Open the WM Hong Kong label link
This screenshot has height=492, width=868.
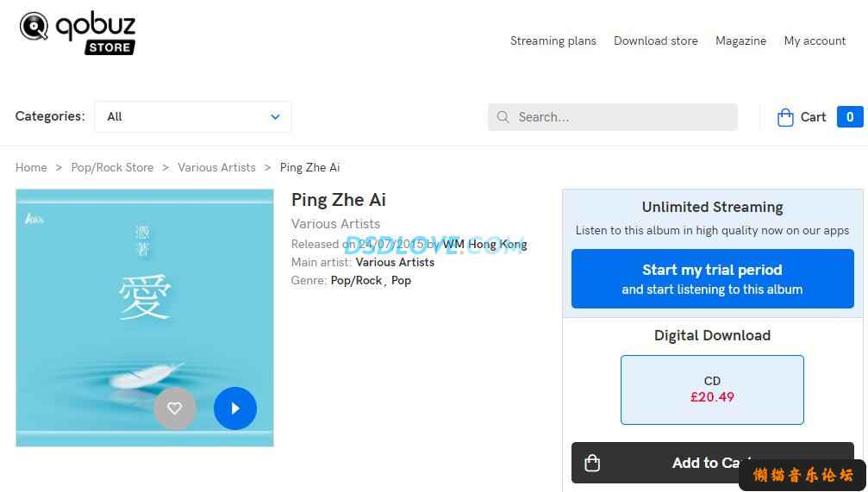click(484, 244)
